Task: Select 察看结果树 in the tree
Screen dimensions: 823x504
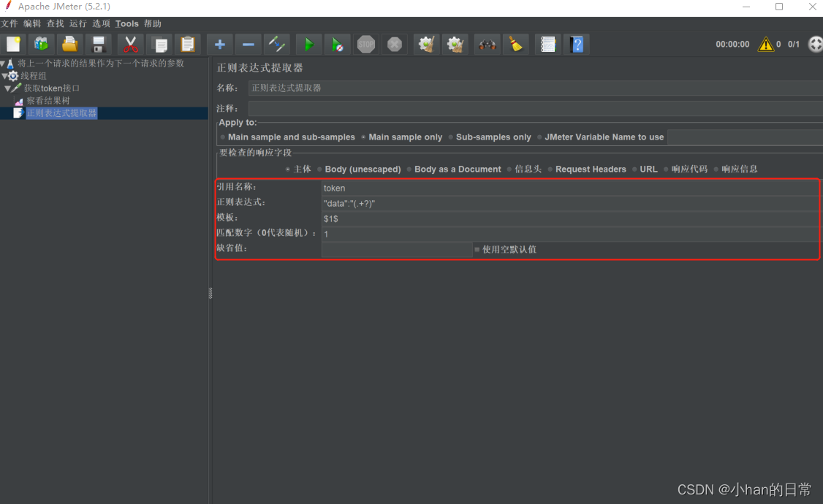Action: pos(48,101)
